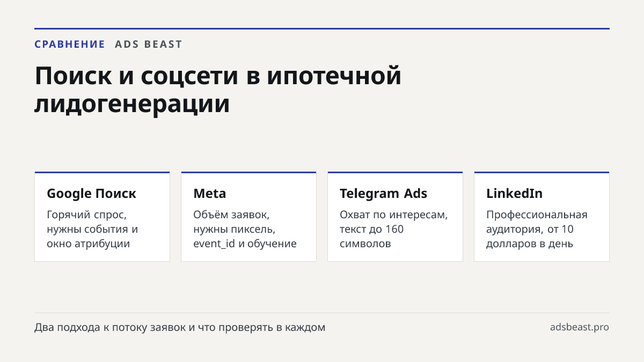Open the adsbeast.pro link in footer
Screen dimensions: 644x362
(580, 327)
